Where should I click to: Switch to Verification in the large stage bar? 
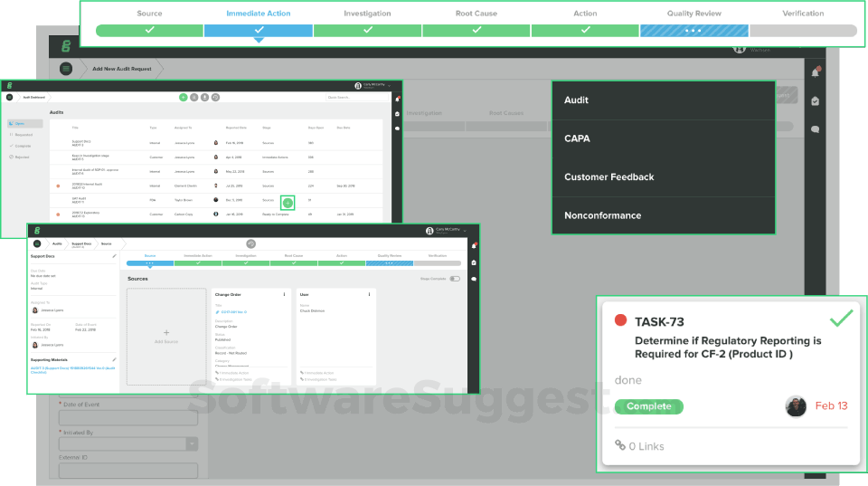pyautogui.click(x=803, y=30)
